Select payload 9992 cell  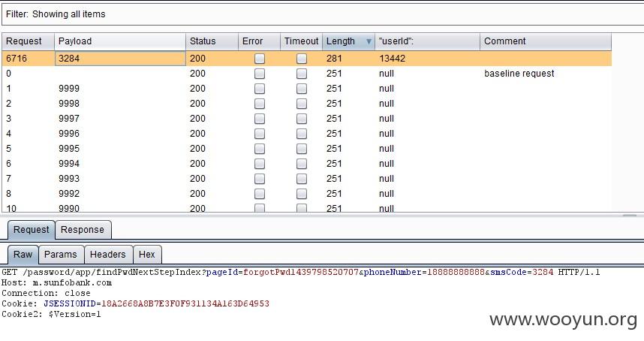(x=120, y=194)
